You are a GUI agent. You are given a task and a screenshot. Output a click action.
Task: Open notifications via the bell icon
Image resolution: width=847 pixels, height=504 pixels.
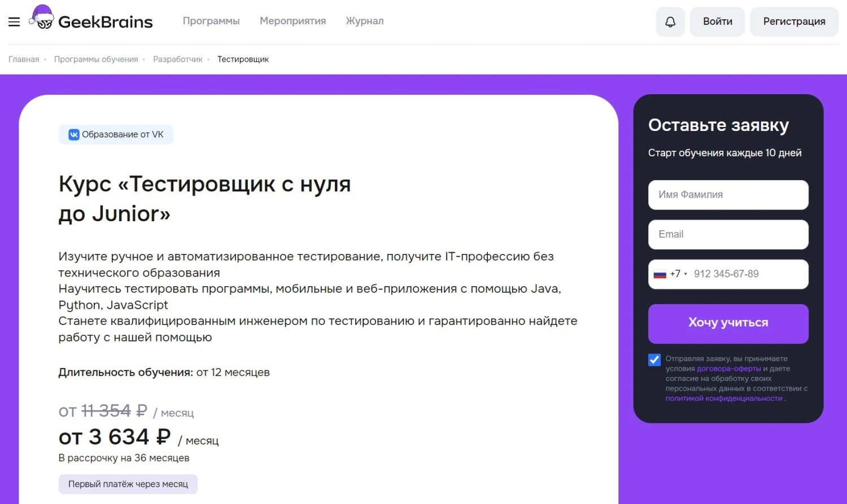[x=670, y=22]
